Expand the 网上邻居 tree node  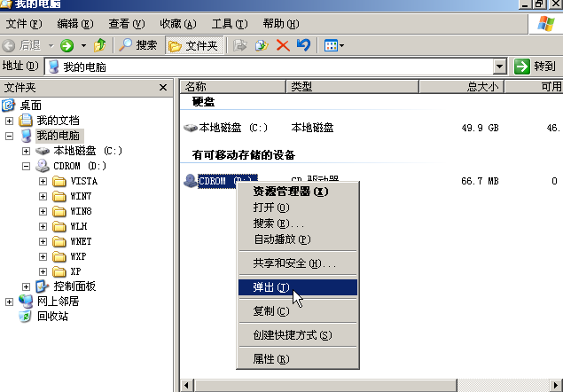pyautogui.click(x=10, y=302)
